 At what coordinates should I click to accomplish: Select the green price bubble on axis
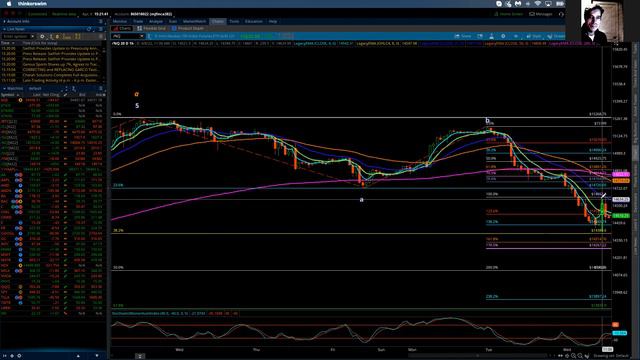coord(620,216)
